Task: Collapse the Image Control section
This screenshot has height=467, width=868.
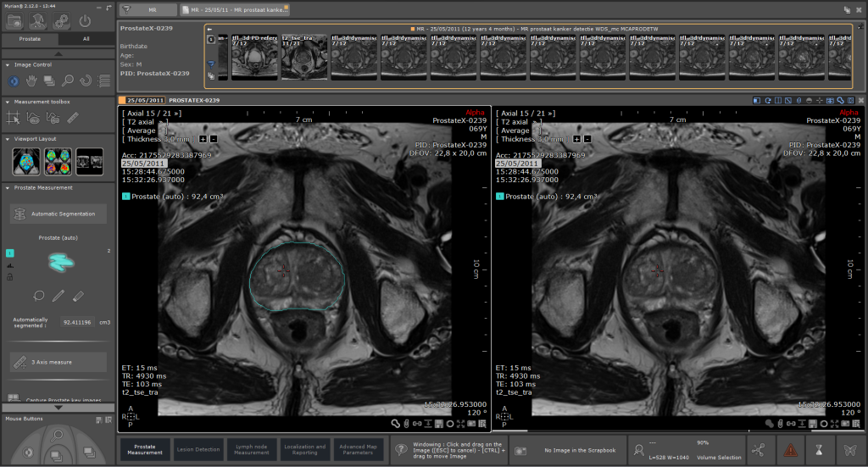Action: point(8,64)
